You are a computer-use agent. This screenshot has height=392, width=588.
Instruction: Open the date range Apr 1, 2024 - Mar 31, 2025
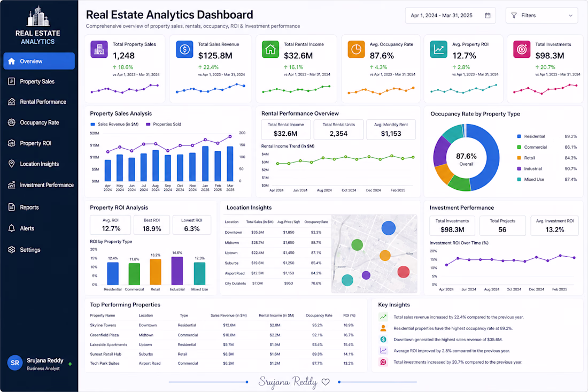[x=451, y=16]
